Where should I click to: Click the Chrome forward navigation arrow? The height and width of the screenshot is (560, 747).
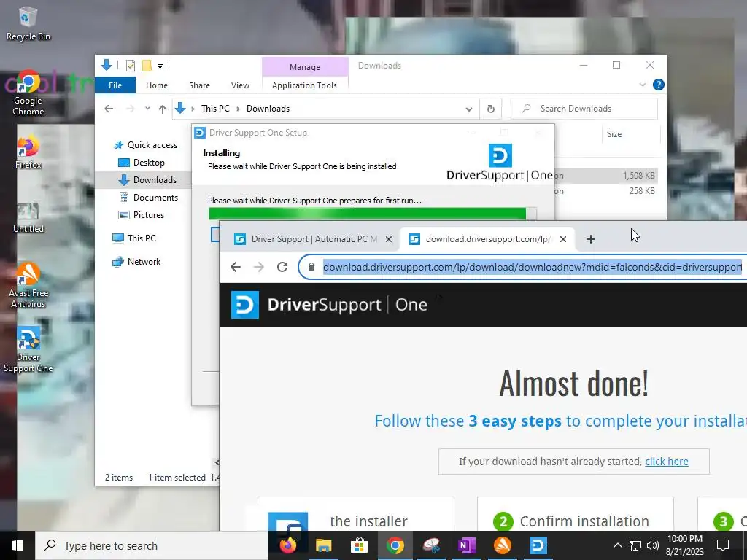click(x=259, y=267)
